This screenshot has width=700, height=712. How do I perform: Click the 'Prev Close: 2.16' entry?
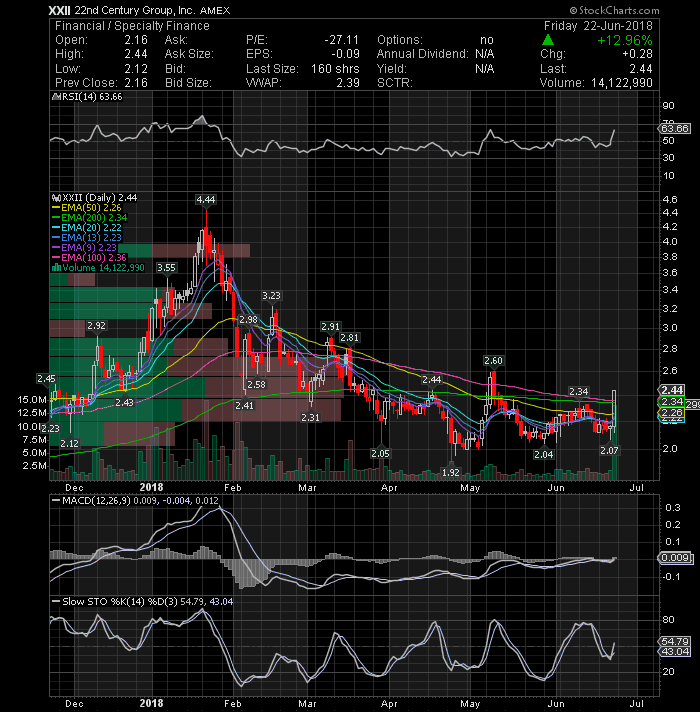coord(101,83)
